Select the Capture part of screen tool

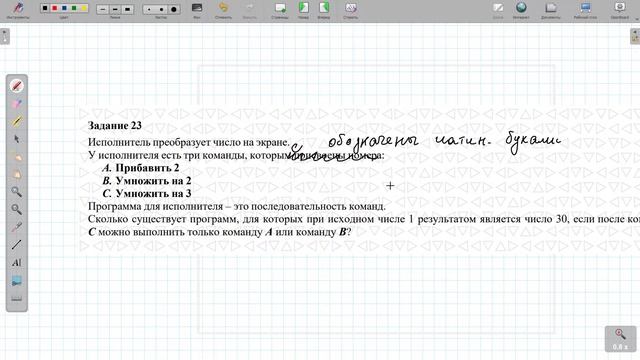click(x=17, y=280)
